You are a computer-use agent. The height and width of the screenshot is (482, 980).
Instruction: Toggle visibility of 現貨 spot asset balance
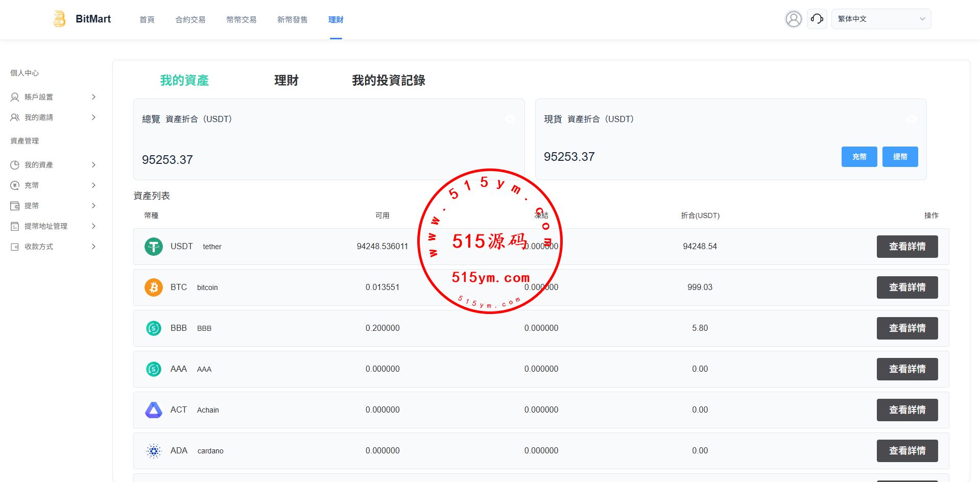coord(912,119)
